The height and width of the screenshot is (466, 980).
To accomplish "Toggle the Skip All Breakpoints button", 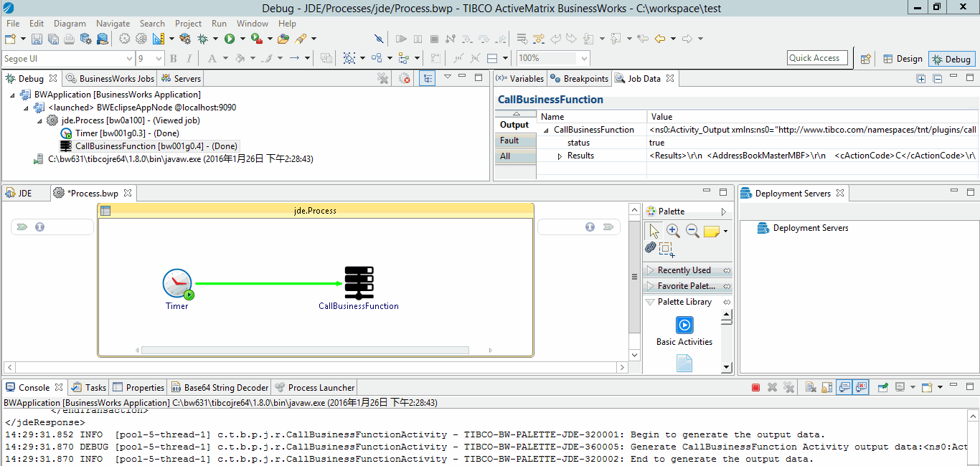I will click(x=379, y=39).
